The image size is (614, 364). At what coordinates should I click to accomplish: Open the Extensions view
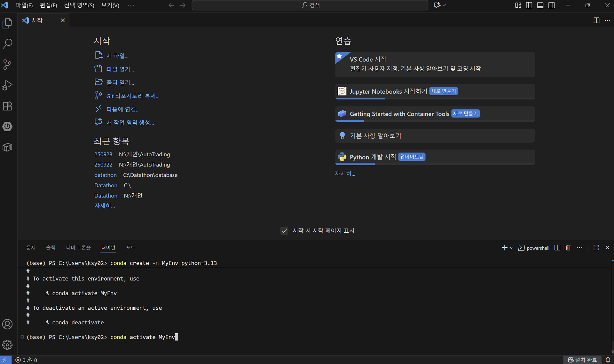coord(7,106)
